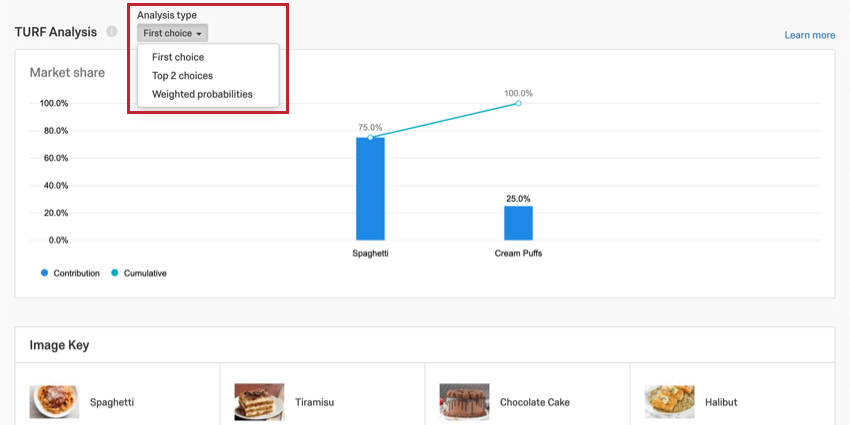The image size is (850, 425).
Task: Click the Chocolate Cake thumbnail image
Action: tap(464, 402)
